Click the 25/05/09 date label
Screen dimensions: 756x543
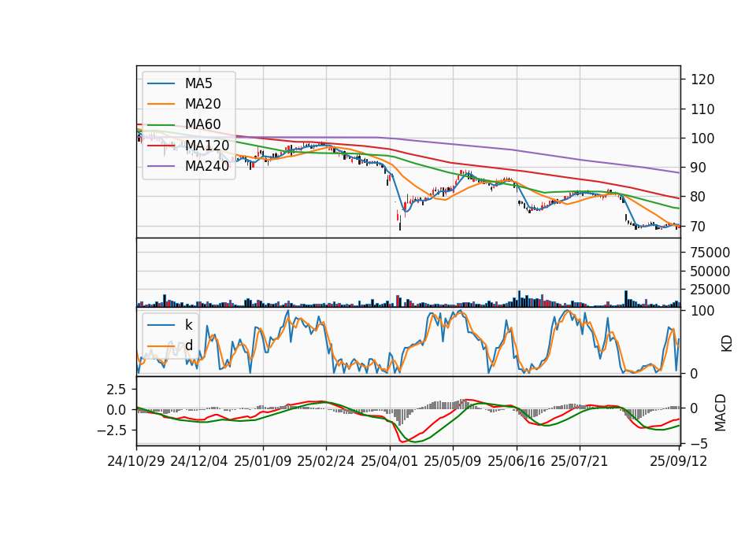click(x=453, y=461)
